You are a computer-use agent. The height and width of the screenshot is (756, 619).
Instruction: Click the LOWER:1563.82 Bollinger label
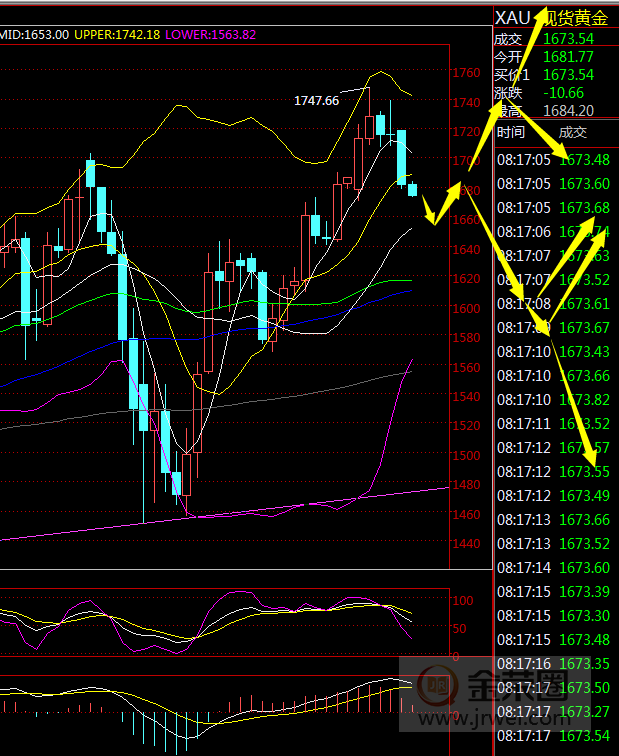(x=210, y=34)
